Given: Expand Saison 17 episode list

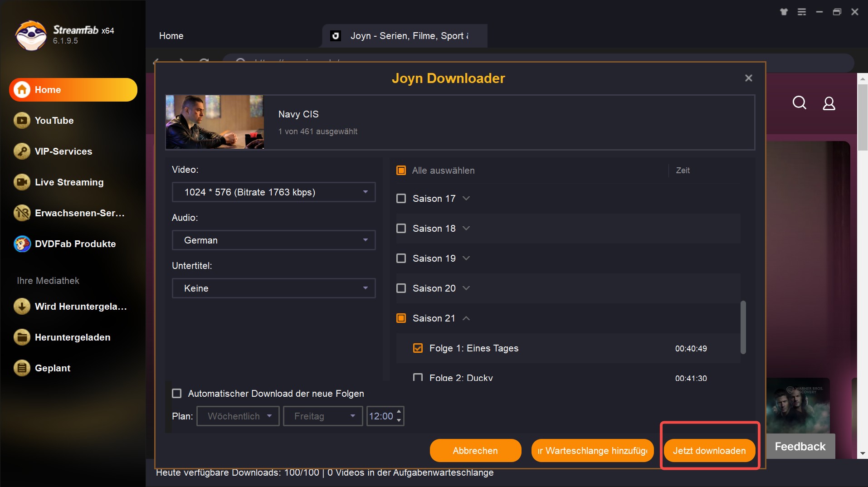Looking at the screenshot, I should tap(466, 199).
